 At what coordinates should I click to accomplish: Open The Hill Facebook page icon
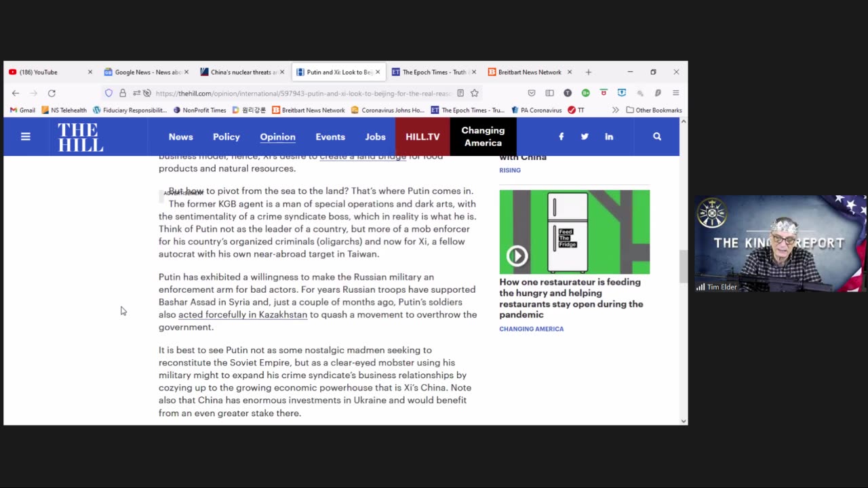[x=561, y=136]
